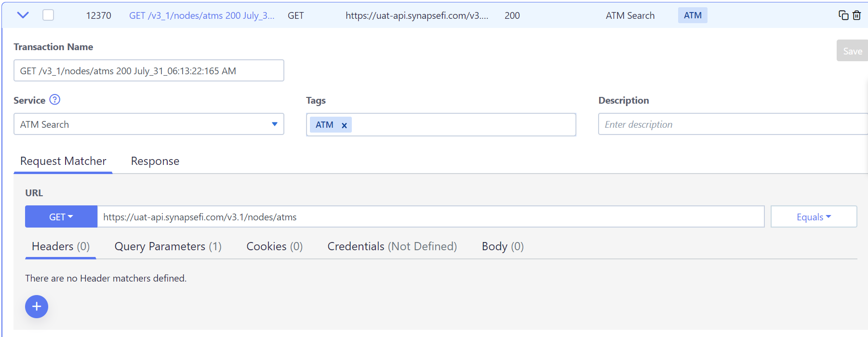Click the transaction name link in row
Viewport: 868px width, 337px height.
coord(201,15)
